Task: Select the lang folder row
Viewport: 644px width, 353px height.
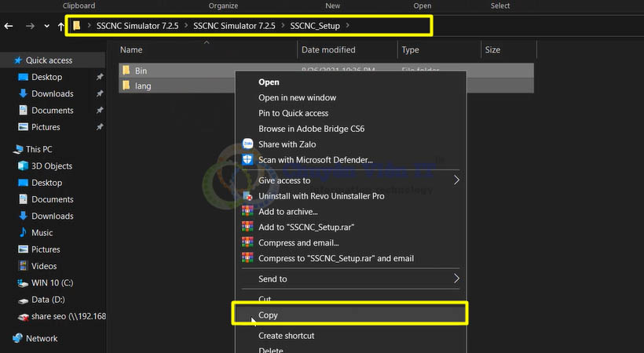Action: 142,86
